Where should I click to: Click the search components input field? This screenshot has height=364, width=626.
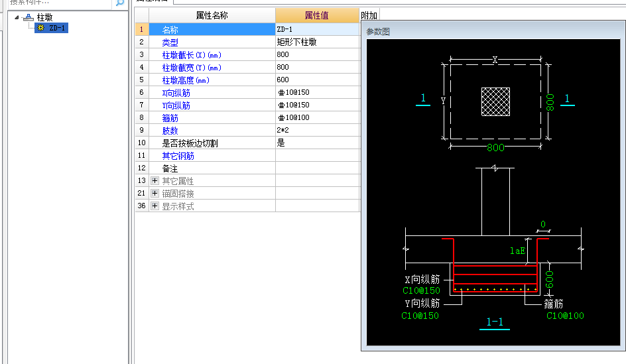pyautogui.click(x=60, y=3)
